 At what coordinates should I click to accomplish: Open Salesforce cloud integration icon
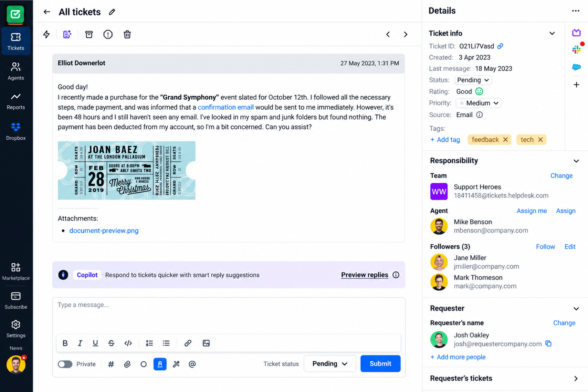click(576, 67)
